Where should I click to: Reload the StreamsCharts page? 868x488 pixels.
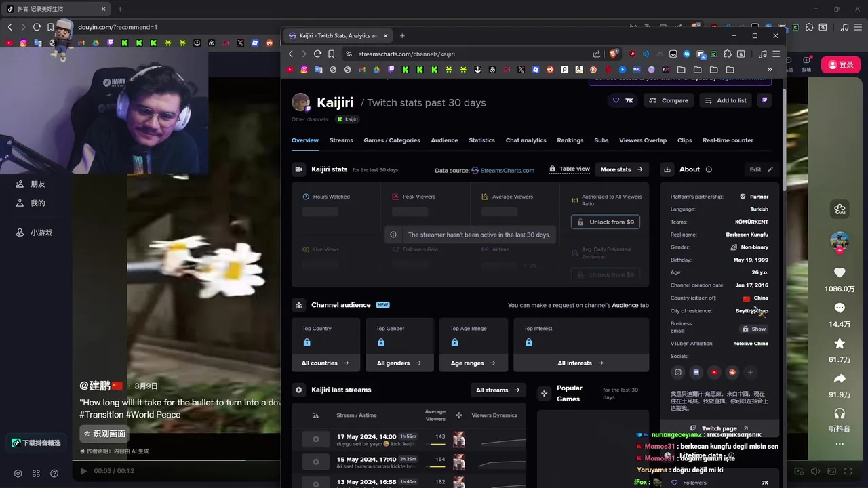coord(317,54)
